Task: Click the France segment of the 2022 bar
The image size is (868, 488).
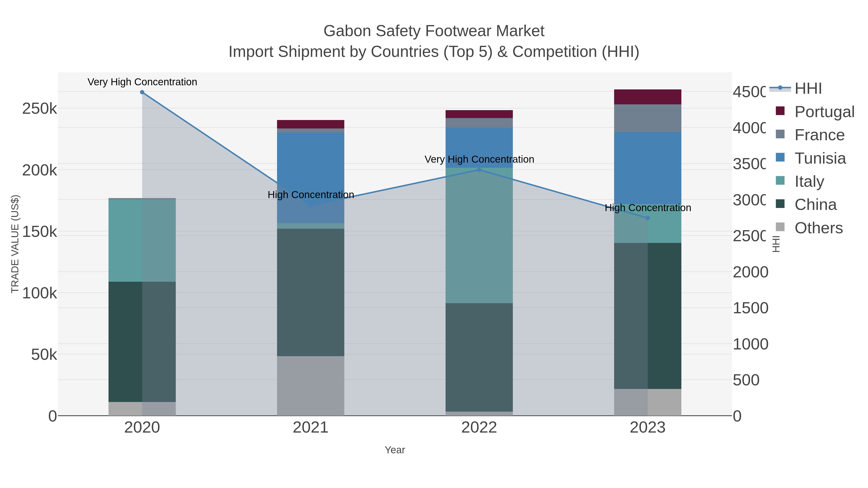Action: (479, 123)
